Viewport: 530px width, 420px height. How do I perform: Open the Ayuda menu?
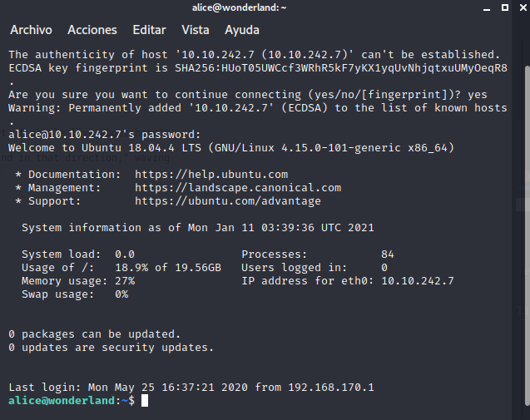[x=242, y=30]
